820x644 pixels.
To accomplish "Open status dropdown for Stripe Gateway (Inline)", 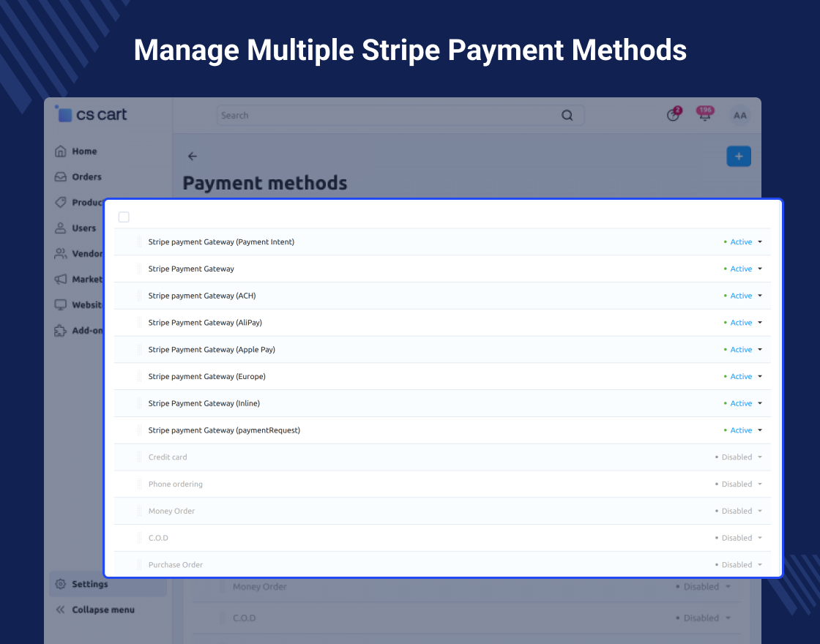I will (x=742, y=403).
